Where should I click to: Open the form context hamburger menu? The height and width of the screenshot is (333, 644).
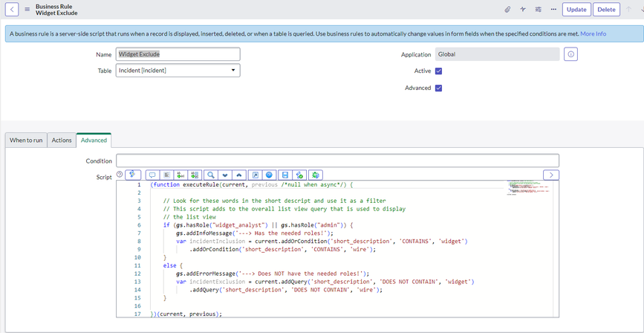click(27, 10)
